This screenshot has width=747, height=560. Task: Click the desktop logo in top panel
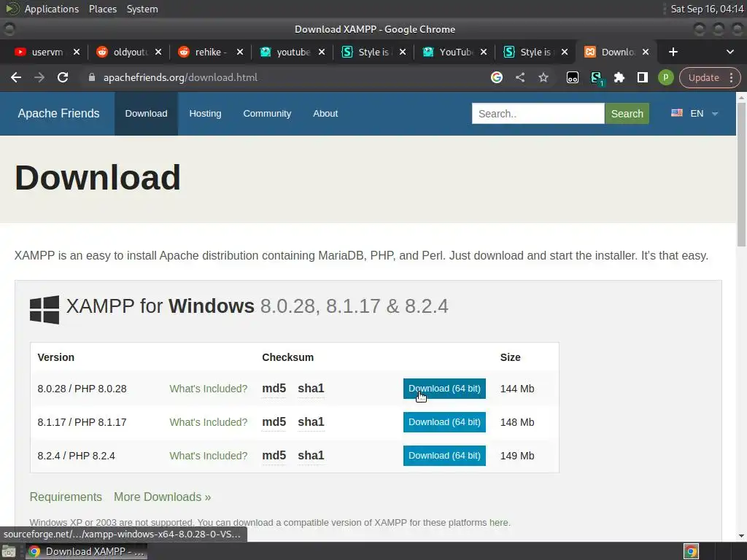pyautogui.click(x=12, y=9)
